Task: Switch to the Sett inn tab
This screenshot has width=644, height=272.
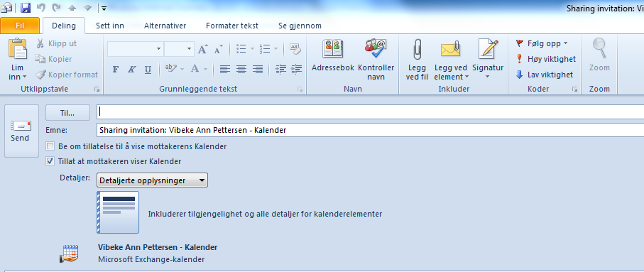Action: (x=110, y=26)
